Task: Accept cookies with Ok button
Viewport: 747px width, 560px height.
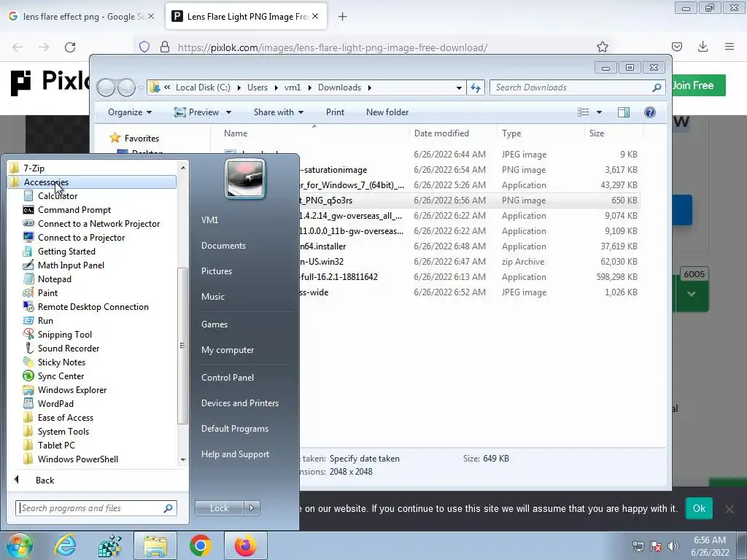Action: coord(699,508)
